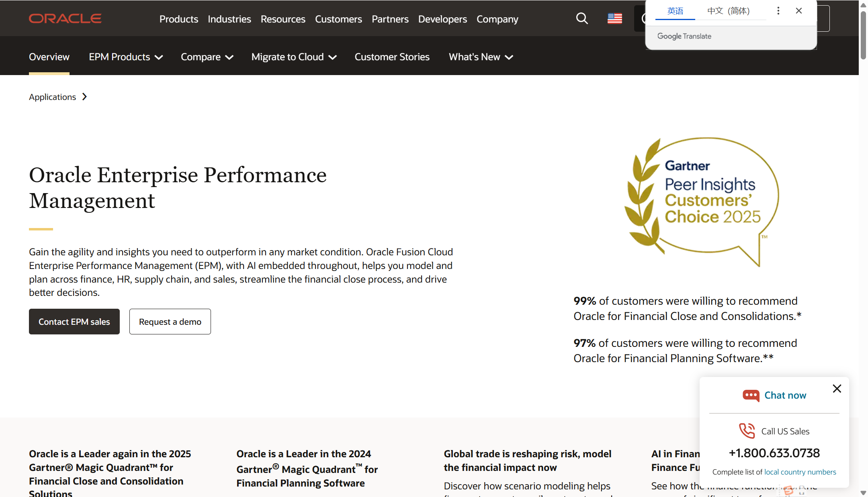Screen dimensions: 868x497
Task: Click the US flag country selector
Action: click(614, 18)
